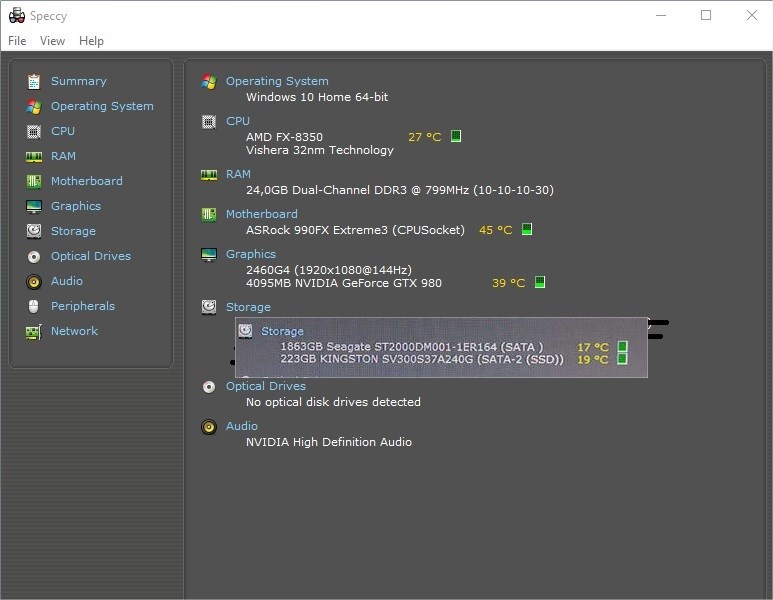Click the Optical Drives disc sidebar icon
This screenshot has width=773, height=600.
(x=34, y=256)
